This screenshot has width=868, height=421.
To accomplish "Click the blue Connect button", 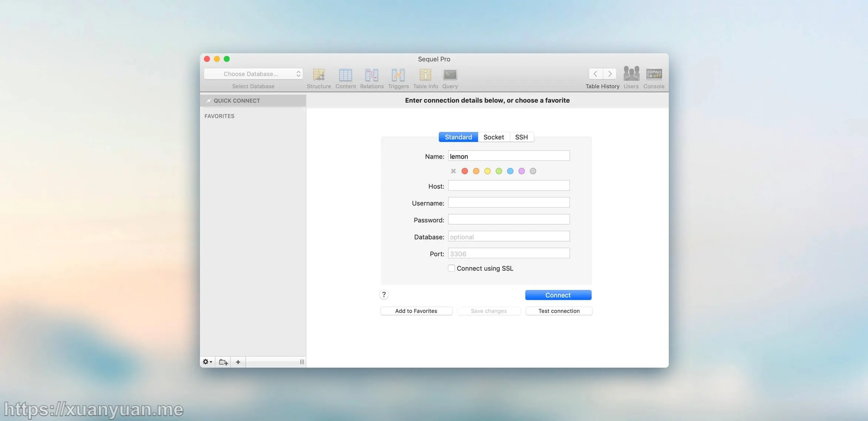I will point(558,295).
